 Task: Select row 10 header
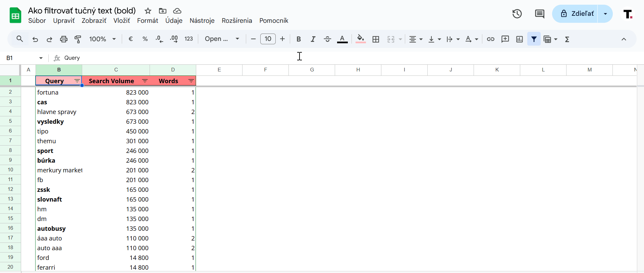pos(10,170)
